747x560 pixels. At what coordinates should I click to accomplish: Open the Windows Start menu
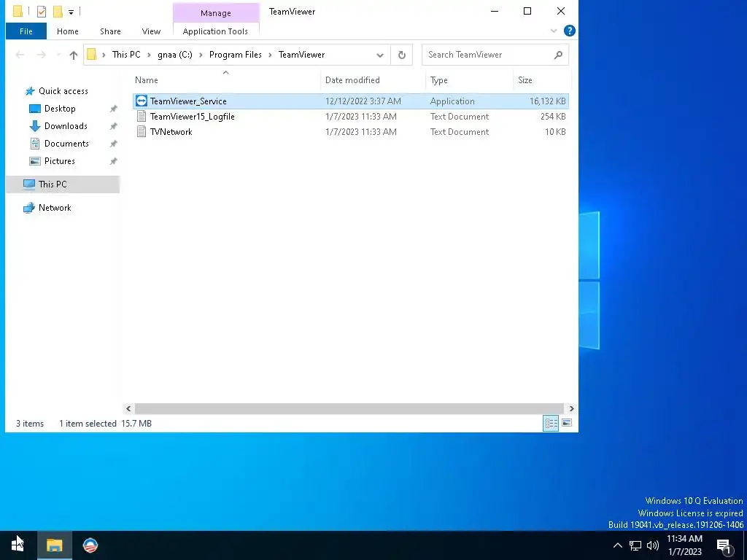pos(18,545)
